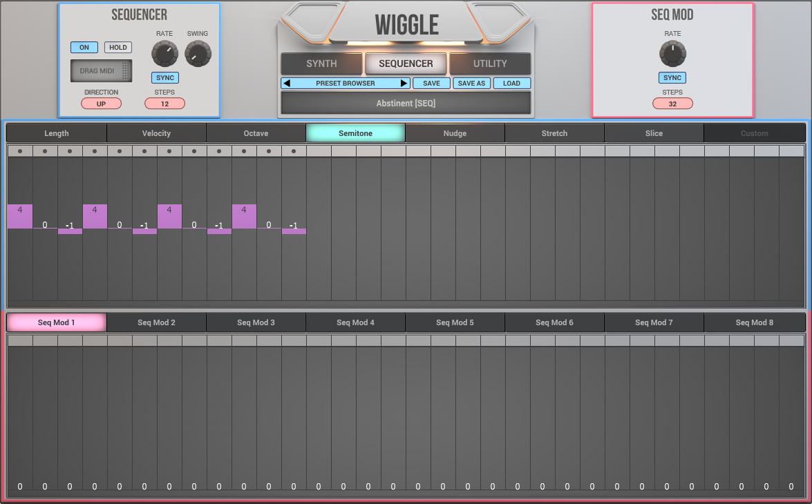Click the LOAD preset button
The height and width of the screenshot is (504, 812).
tap(511, 84)
